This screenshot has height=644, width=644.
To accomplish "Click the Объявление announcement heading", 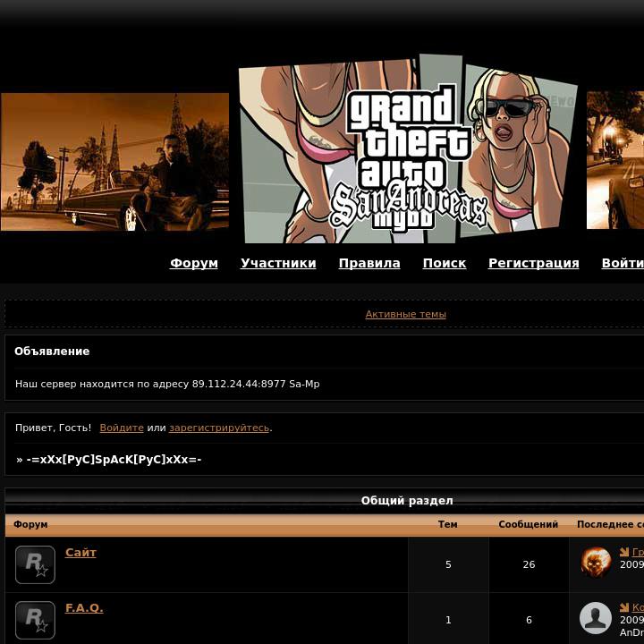I will tap(52, 352).
